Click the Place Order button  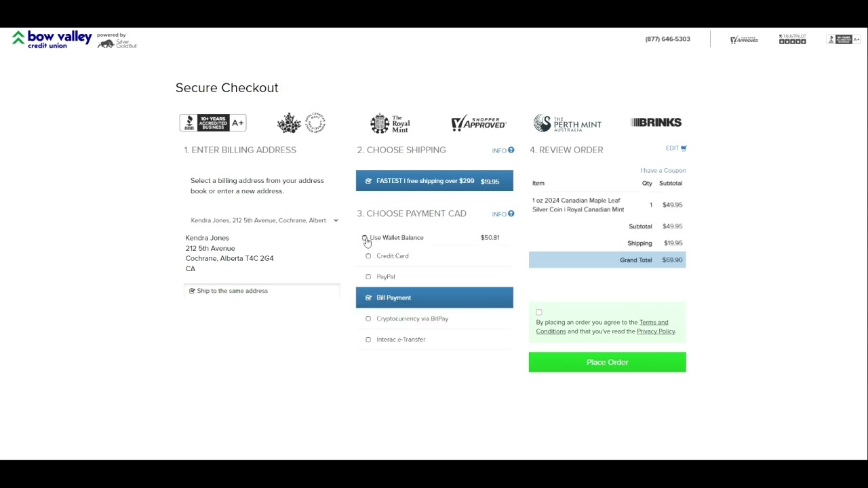coord(608,362)
